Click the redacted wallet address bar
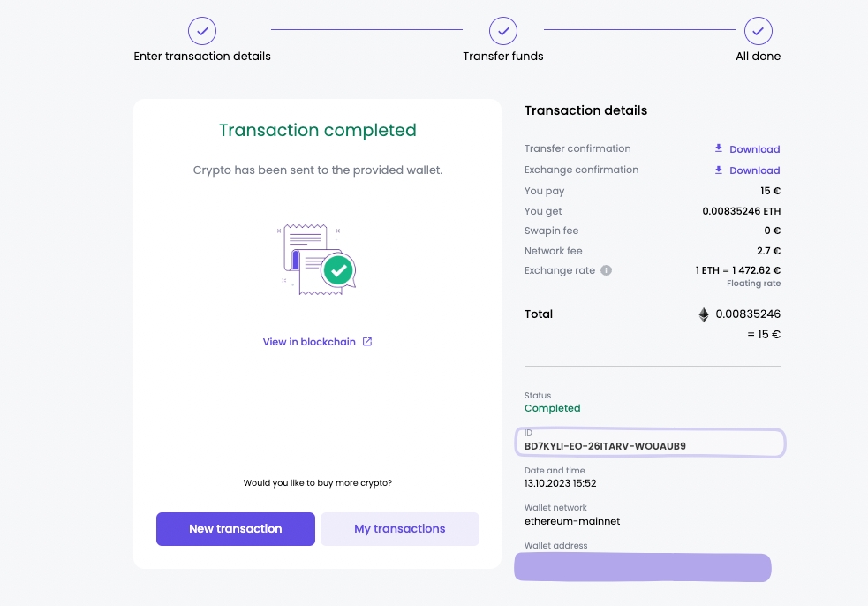This screenshot has width=868, height=606. pyautogui.click(x=643, y=567)
